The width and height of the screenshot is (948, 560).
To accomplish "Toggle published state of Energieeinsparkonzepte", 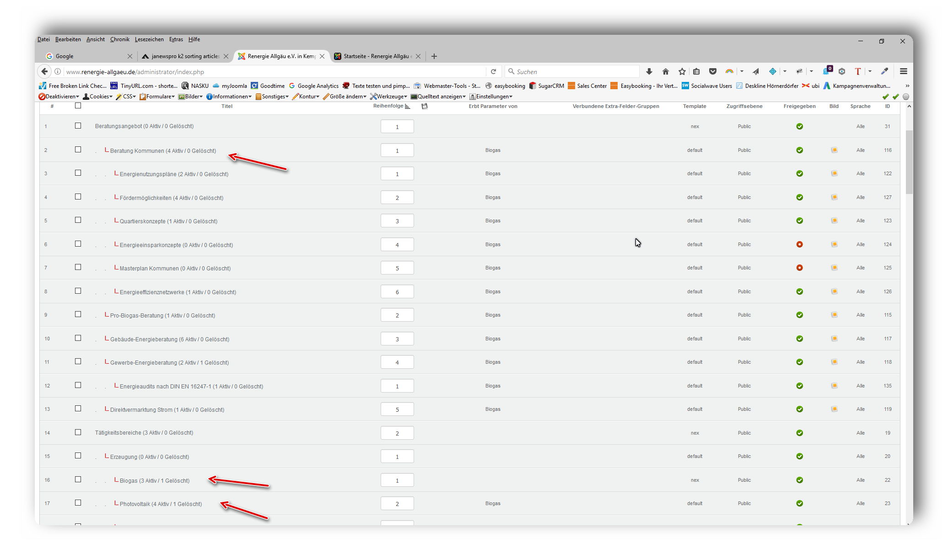I will pos(799,244).
